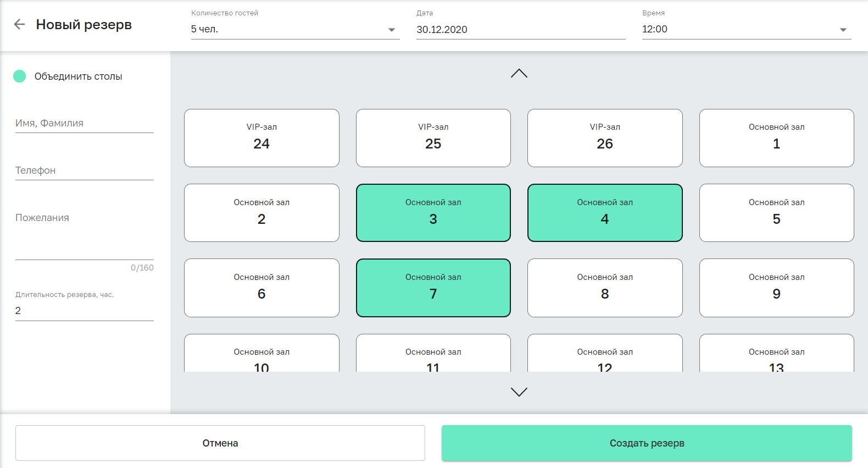Focus the Имя, Фамилия input field

tap(84, 123)
